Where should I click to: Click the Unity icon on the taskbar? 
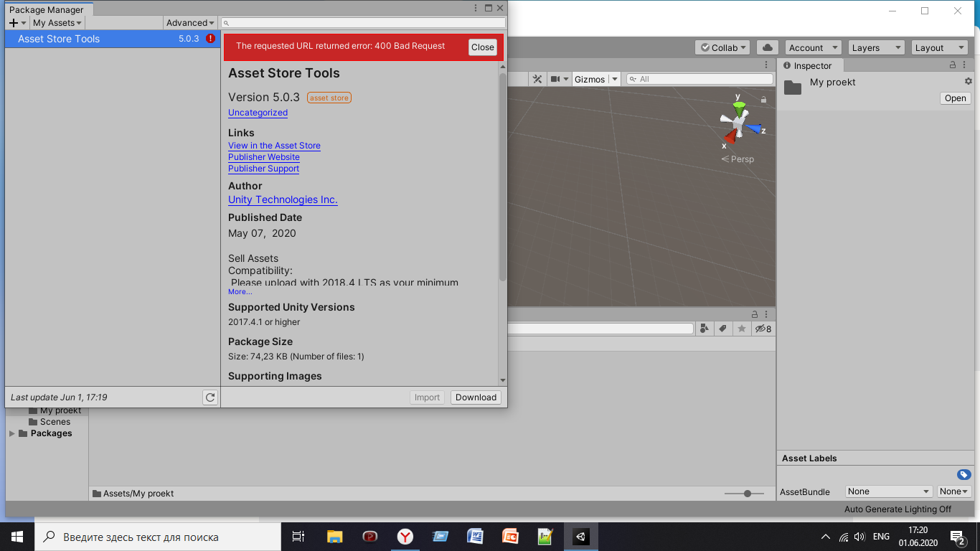click(x=580, y=537)
